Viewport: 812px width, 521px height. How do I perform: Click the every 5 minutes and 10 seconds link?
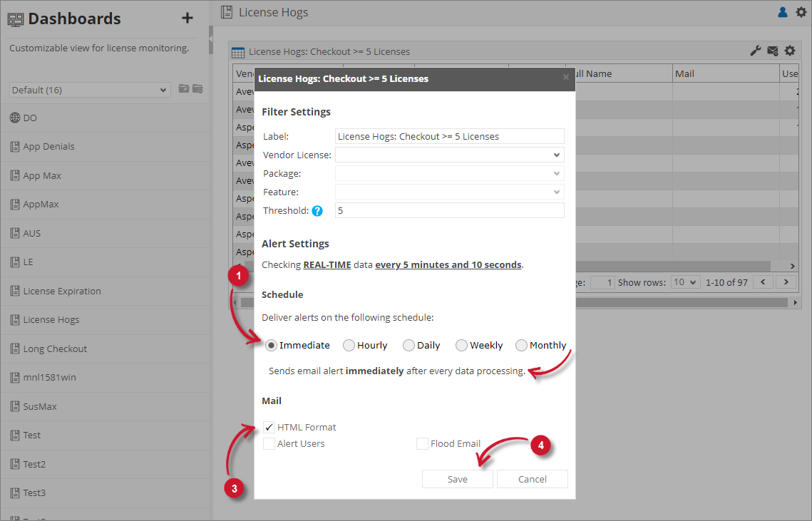click(448, 264)
